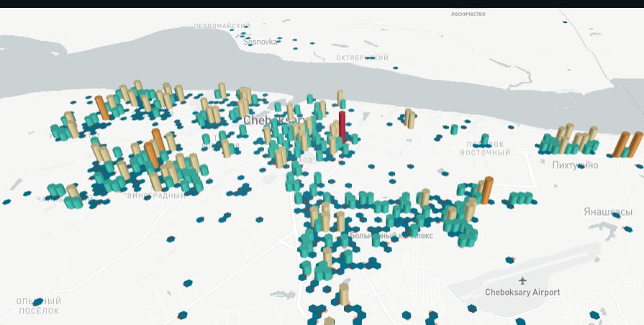The width and height of the screenshot is (644, 325).
Task: Click the ВИНОГРАДНЫЙ district label
Action: pyautogui.click(x=156, y=196)
